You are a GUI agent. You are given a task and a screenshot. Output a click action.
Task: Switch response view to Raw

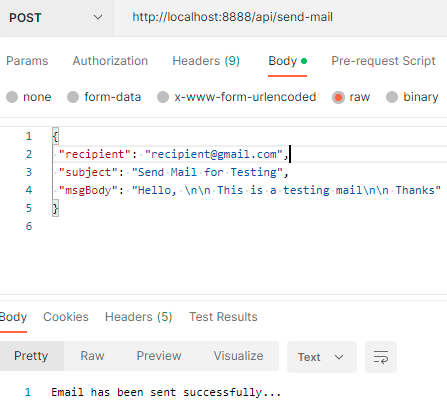pyautogui.click(x=92, y=356)
